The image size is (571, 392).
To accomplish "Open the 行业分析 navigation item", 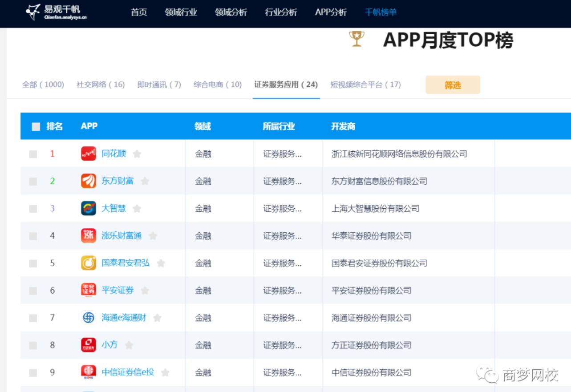I will click(x=281, y=12).
